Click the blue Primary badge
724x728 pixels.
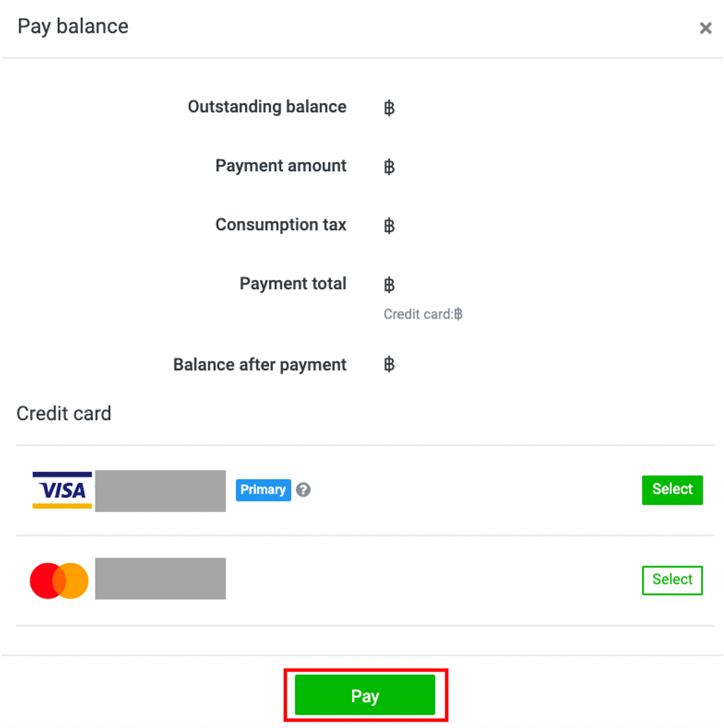264,490
